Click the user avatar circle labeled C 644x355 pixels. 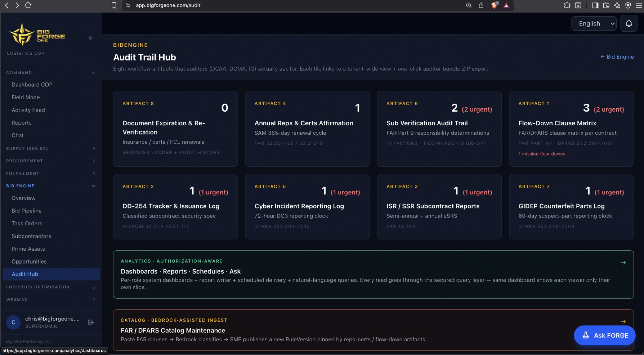coord(13,322)
